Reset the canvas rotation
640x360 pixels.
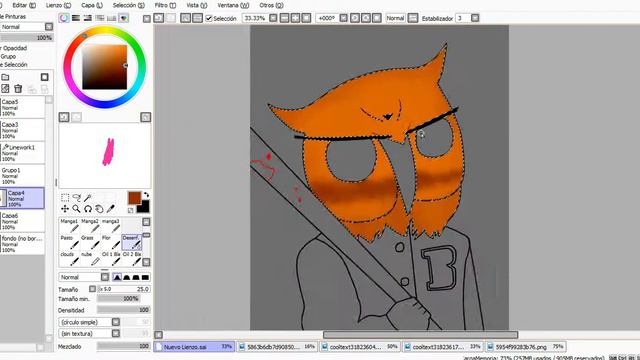377,18
